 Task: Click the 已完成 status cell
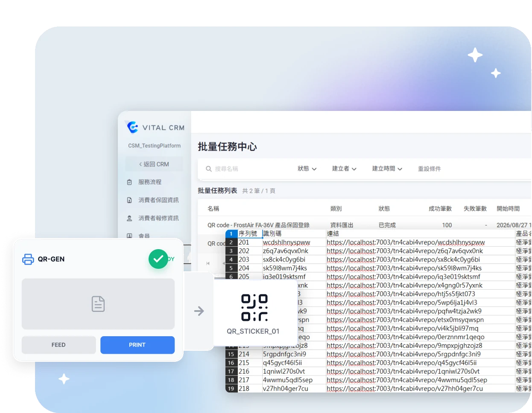[x=387, y=225]
